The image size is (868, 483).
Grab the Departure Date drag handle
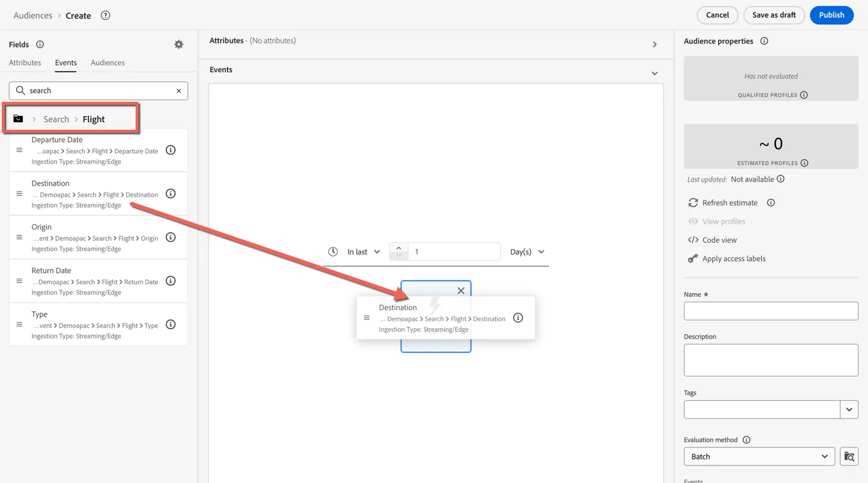point(19,150)
